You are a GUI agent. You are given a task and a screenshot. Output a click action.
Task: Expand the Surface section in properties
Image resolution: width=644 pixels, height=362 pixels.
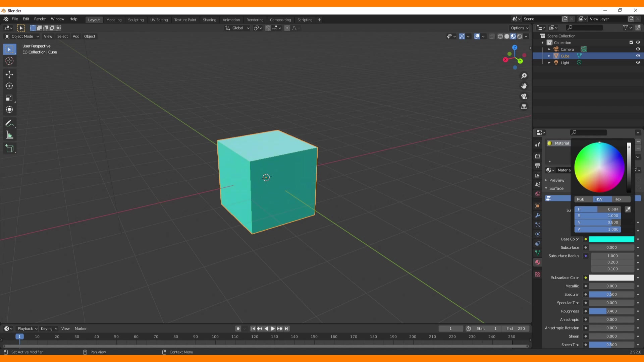coord(556,188)
